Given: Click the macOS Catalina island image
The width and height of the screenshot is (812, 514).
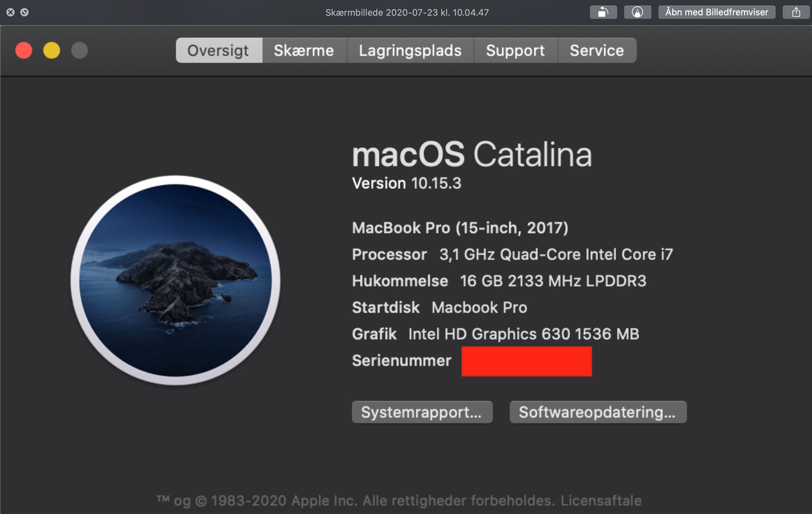Looking at the screenshot, I should [175, 280].
